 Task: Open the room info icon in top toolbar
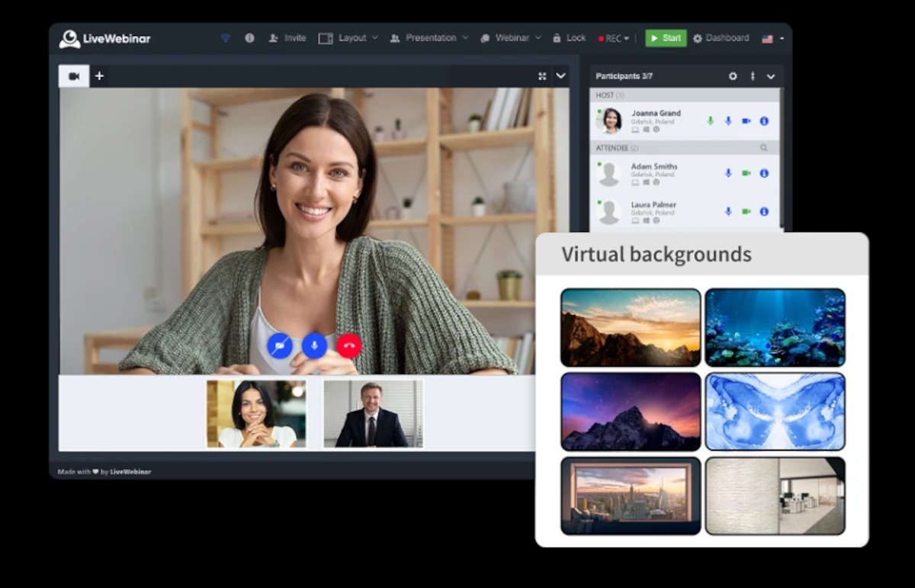point(249,38)
